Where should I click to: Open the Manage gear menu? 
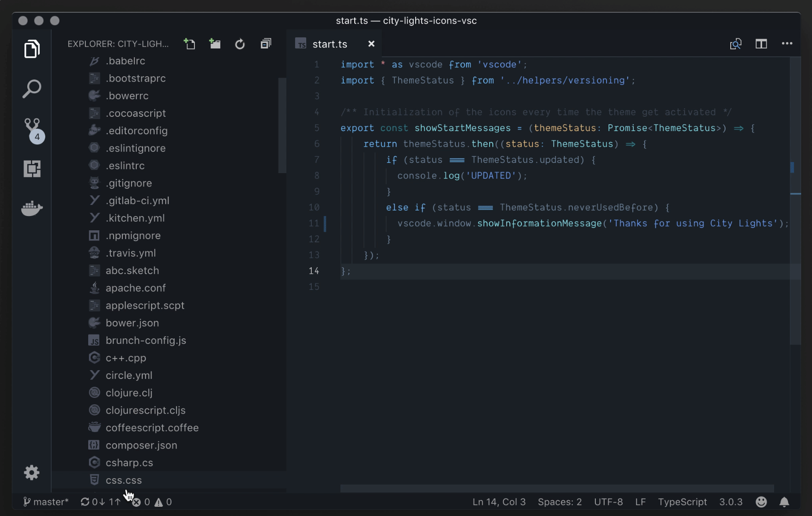pyautogui.click(x=32, y=473)
